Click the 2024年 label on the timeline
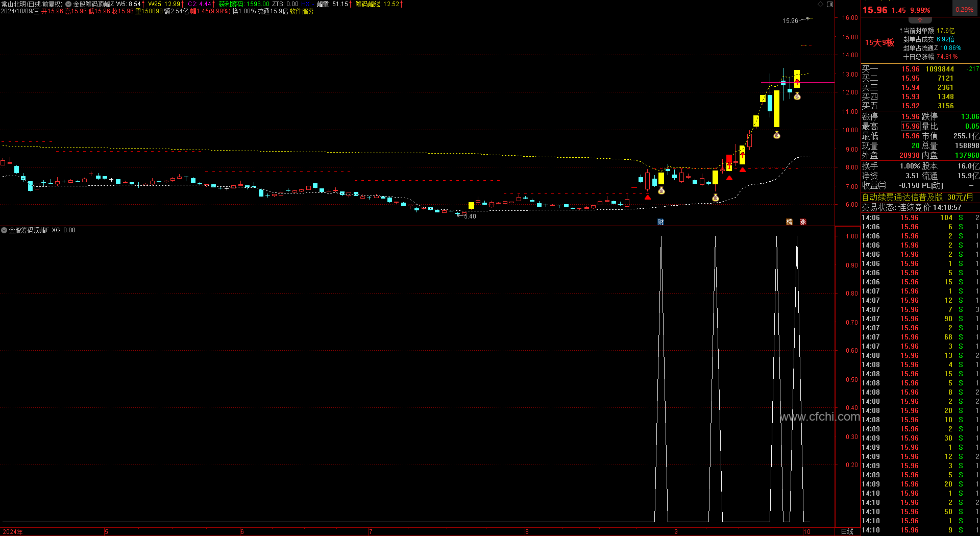Image resolution: width=980 pixels, height=536 pixels. coord(13,531)
